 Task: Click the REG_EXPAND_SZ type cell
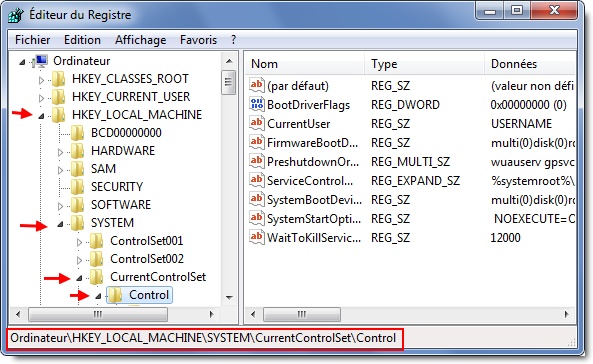(415, 181)
